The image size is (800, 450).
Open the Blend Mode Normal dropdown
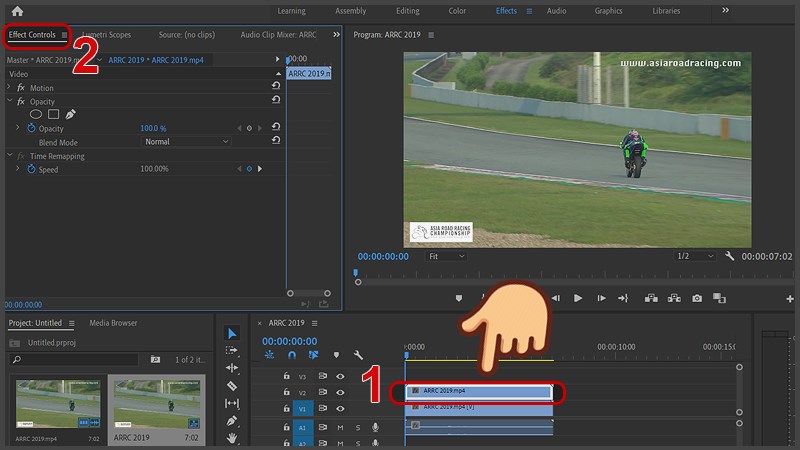186,142
